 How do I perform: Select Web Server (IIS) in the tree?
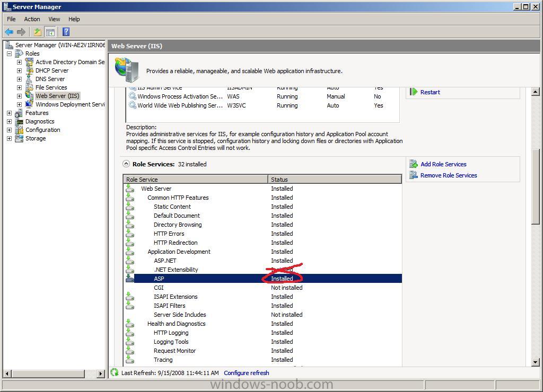57,96
